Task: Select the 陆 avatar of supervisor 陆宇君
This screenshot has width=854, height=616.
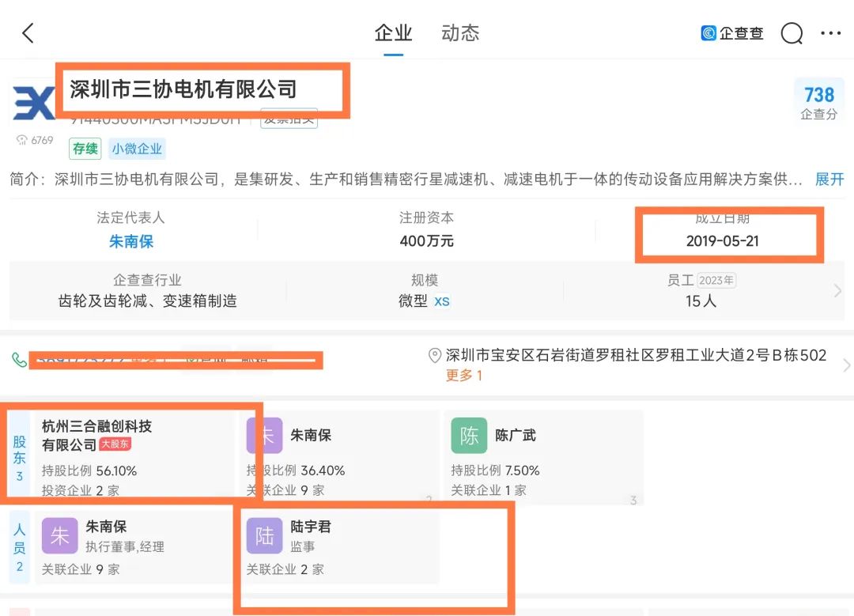Action: coord(264,535)
